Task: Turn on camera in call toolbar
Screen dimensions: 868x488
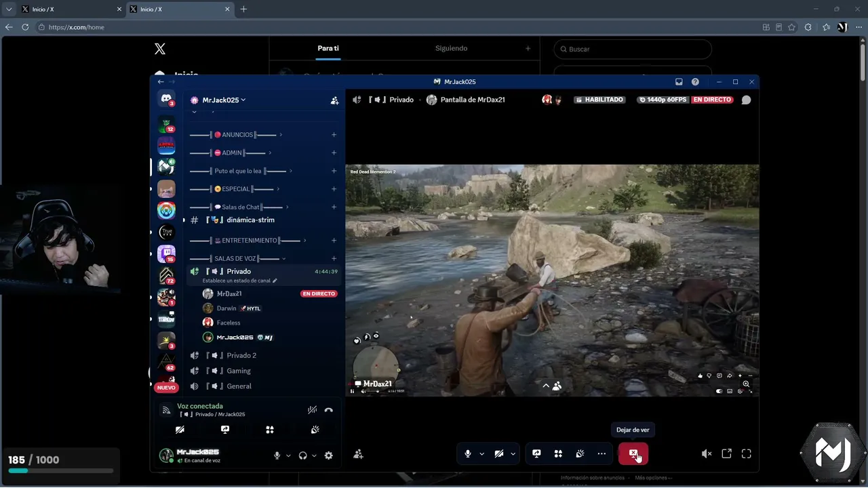Action: [x=499, y=454]
